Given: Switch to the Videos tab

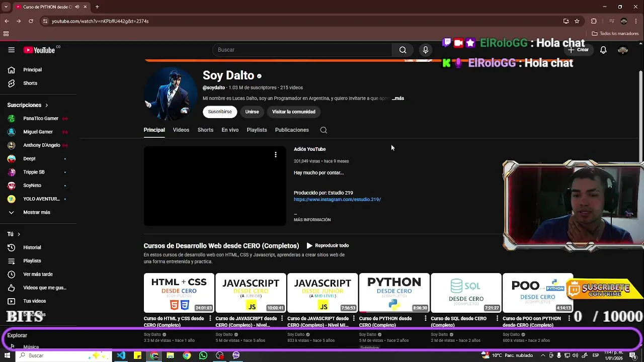Looking at the screenshot, I should [181, 130].
